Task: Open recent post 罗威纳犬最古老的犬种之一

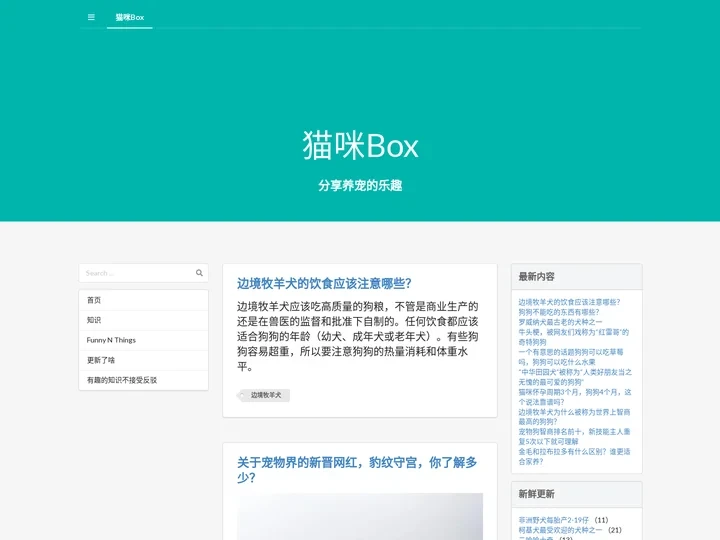Action: 560,322
